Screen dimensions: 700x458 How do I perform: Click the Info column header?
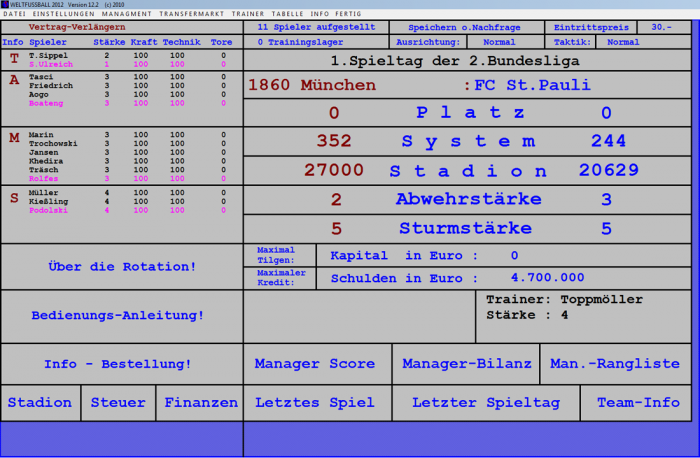coord(12,42)
